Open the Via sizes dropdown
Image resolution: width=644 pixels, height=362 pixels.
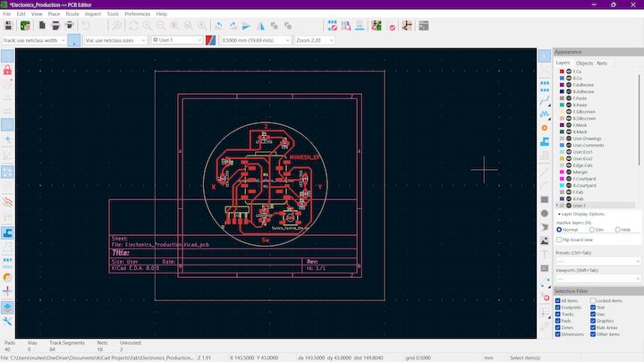coord(115,40)
